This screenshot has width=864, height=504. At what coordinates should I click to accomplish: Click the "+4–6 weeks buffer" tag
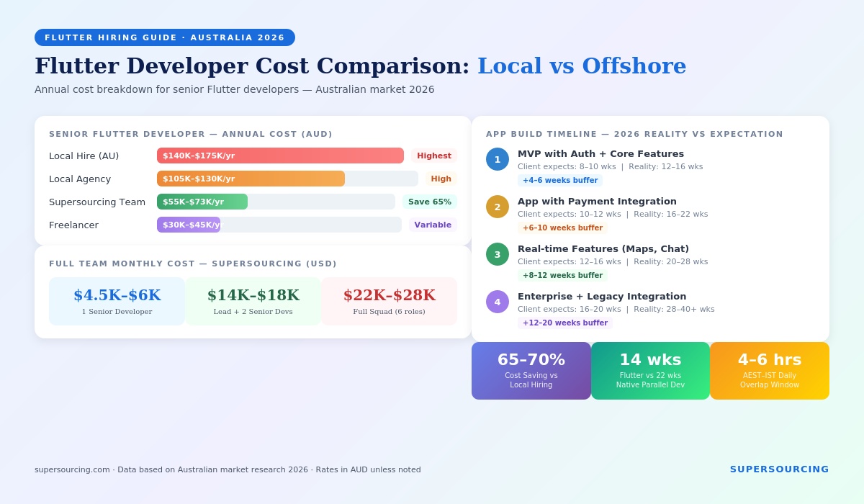click(560, 180)
